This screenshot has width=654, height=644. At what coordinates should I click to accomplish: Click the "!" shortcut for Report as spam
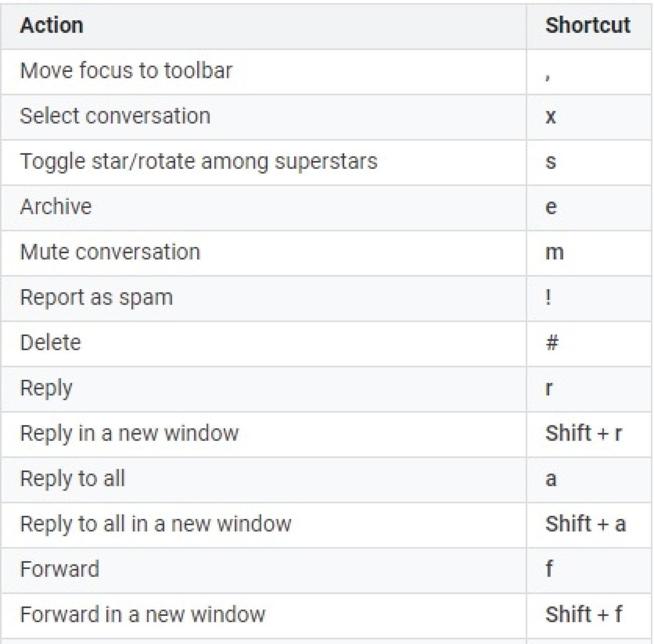click(x=548, y=298)
